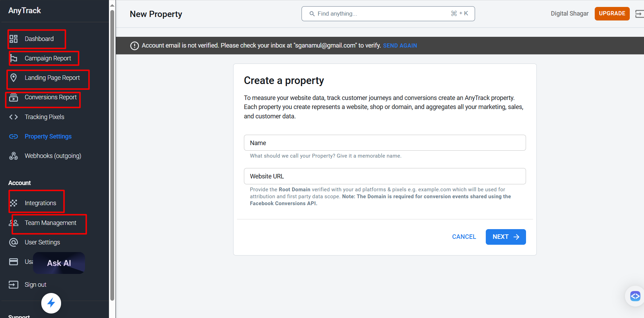Select the Landing Page Report pin icon
Image resolution: width=644 pixels, height=318 pixels.
tap(14, 78)
